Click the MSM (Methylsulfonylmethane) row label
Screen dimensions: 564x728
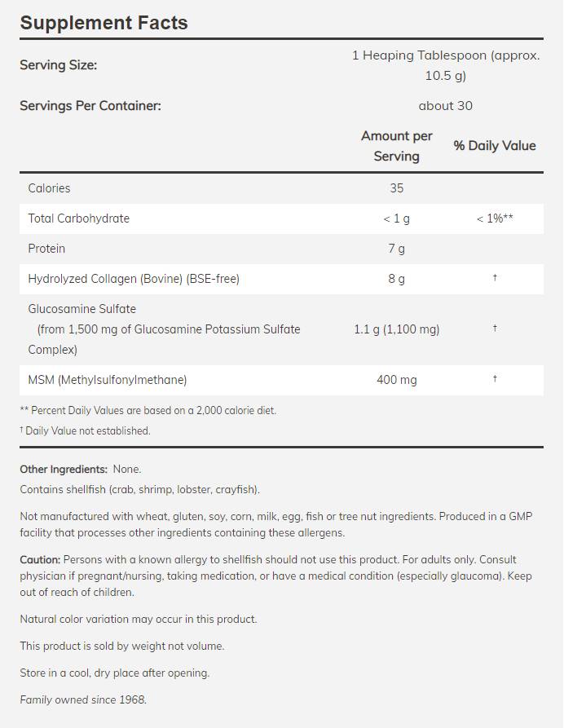pyautogui.click(x=108, y=380)
